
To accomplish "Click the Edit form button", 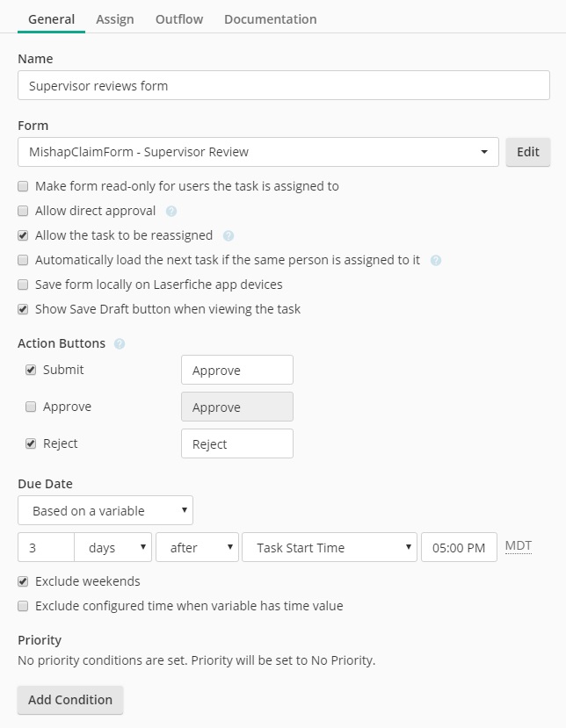I will 528,152.
